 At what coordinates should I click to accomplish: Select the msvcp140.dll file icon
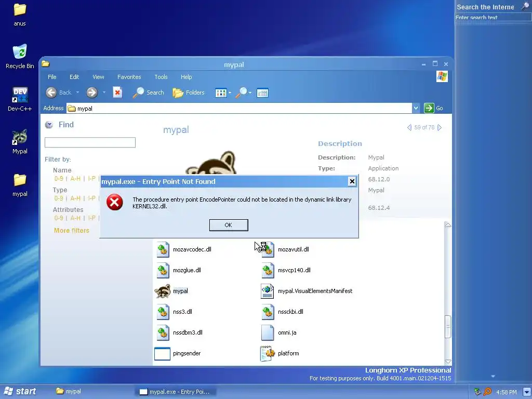click(268, 270)
